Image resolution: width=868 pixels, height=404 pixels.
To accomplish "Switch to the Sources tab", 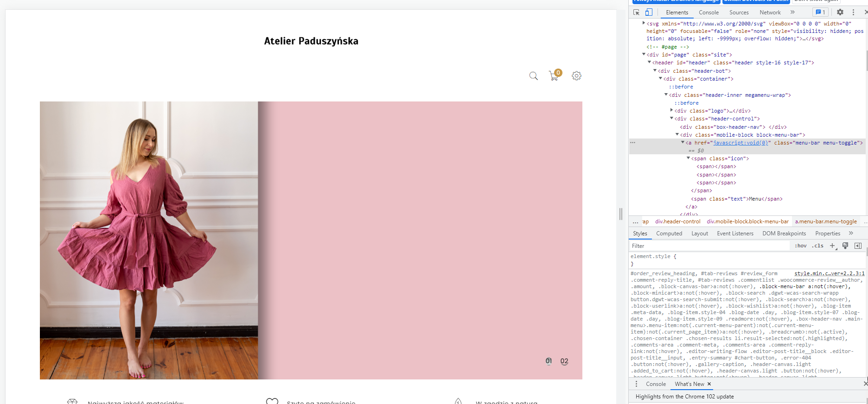I will coord(739,13).
